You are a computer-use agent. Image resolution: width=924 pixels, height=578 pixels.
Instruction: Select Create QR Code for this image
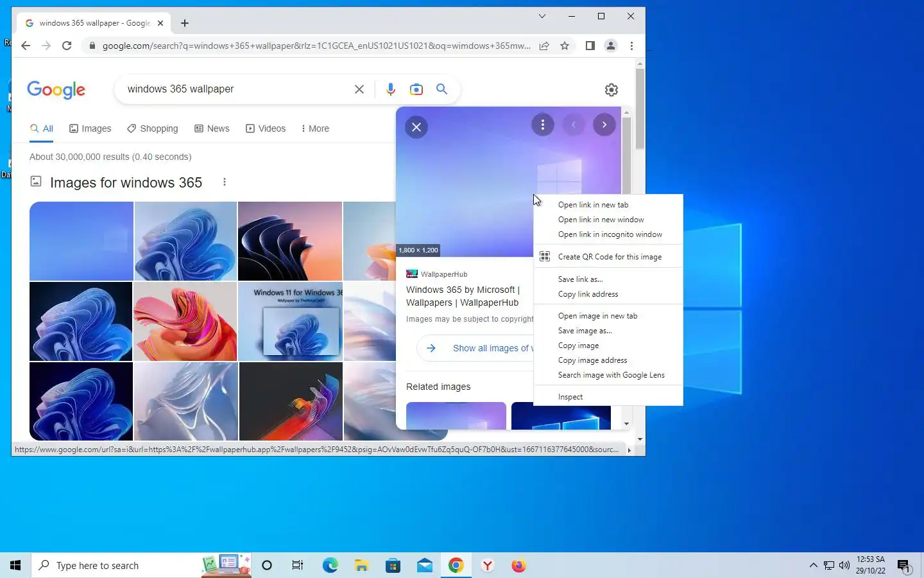tap(608, 257)
